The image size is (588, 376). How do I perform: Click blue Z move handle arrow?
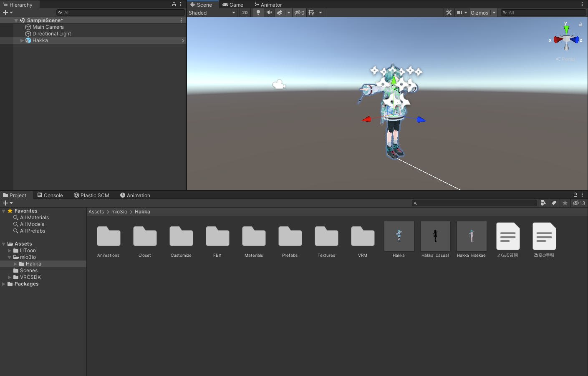click(421, 120)
